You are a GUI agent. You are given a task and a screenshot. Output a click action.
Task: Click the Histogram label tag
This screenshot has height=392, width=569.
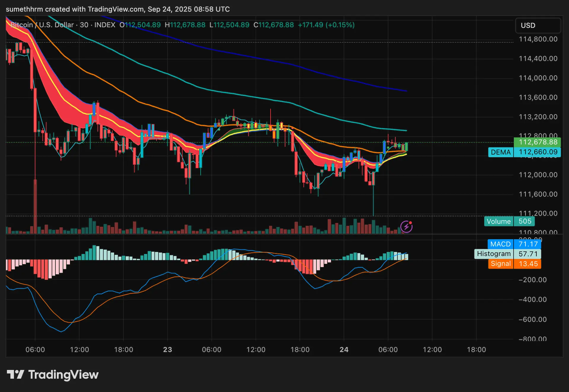tap(494, 254)
